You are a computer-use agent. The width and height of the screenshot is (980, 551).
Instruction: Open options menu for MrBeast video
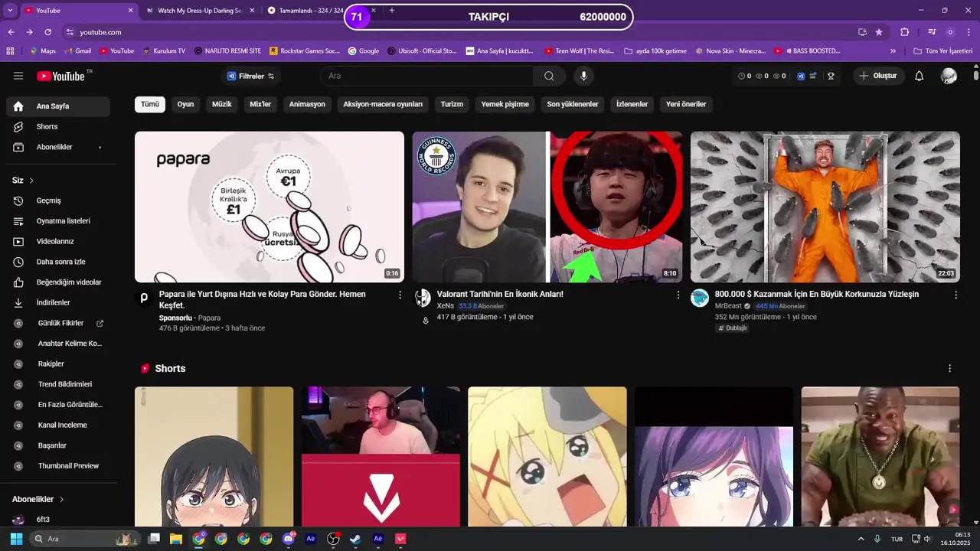pyautogui.click(x=955, y=295)
